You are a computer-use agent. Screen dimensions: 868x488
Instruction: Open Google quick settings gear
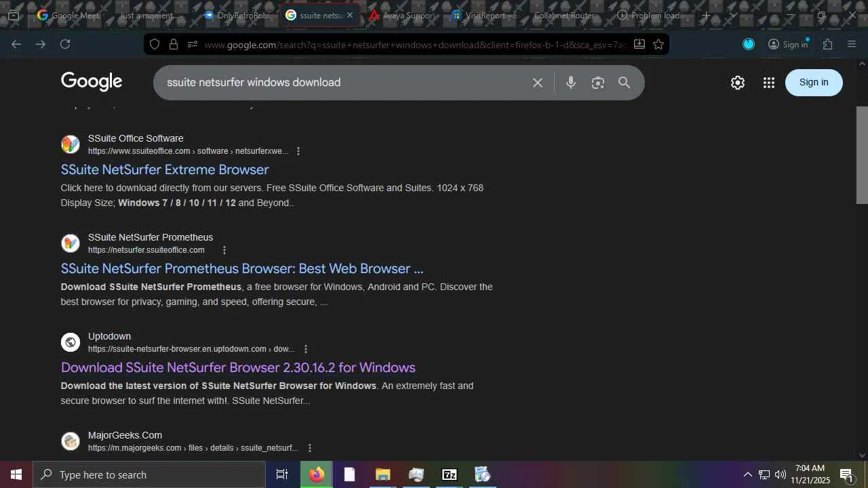738,83
